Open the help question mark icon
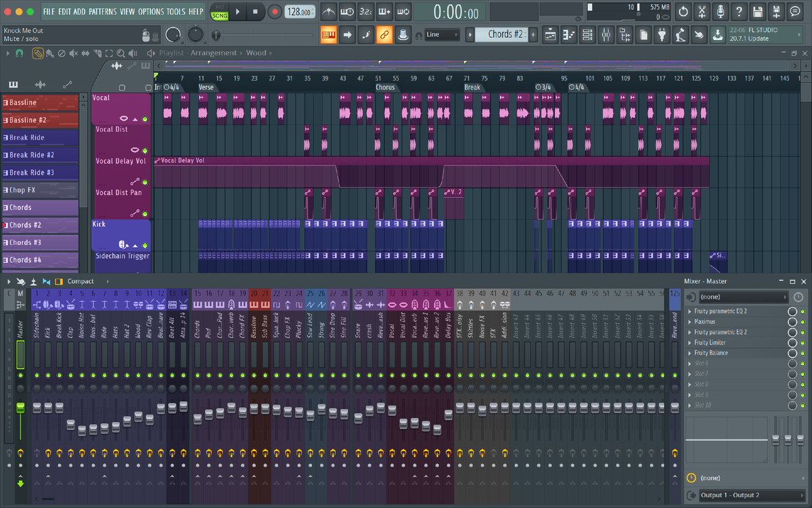The image size is (812, 508). click(x=740, y=12)
